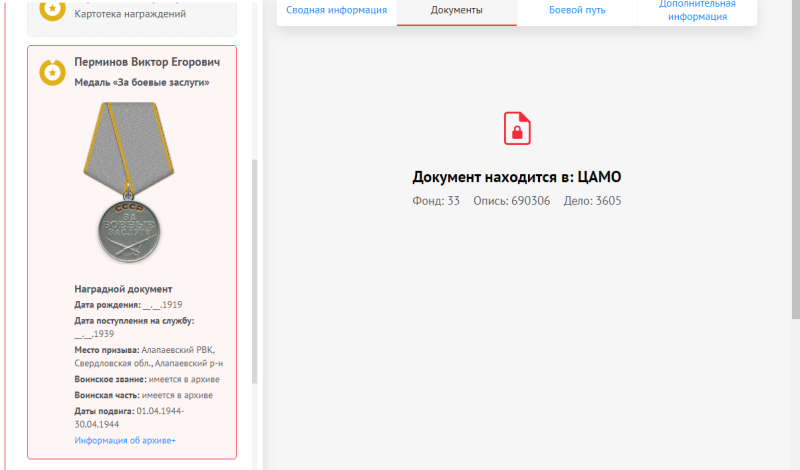This screenshot has height=470, width=800.
Task: Open the За боевые заслуги medal image
Action: tap(129, 182)
